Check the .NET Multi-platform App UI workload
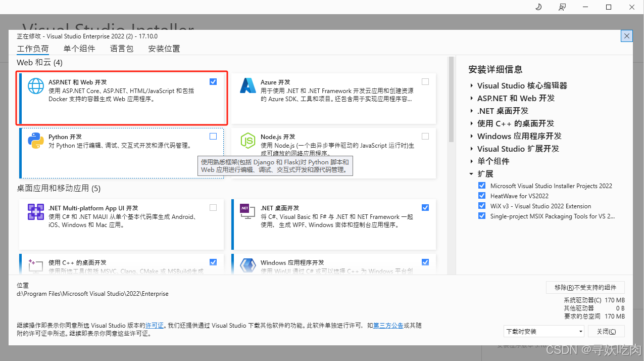 213,207
